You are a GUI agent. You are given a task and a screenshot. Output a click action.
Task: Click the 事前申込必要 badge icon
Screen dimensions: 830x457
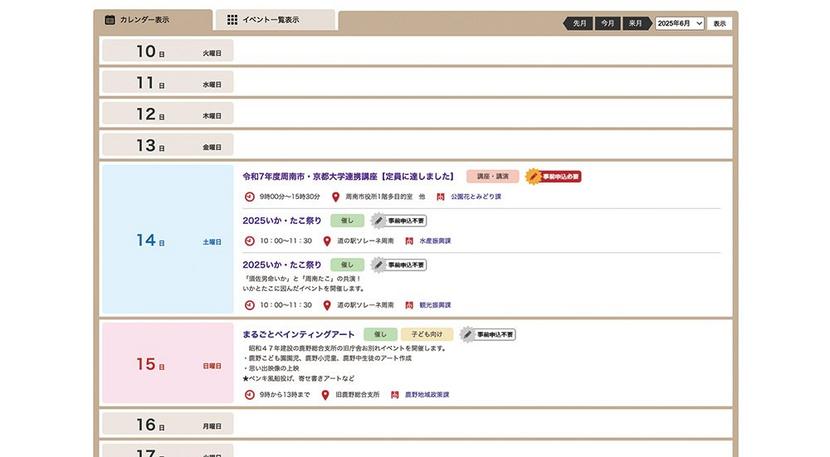point(533,176)
